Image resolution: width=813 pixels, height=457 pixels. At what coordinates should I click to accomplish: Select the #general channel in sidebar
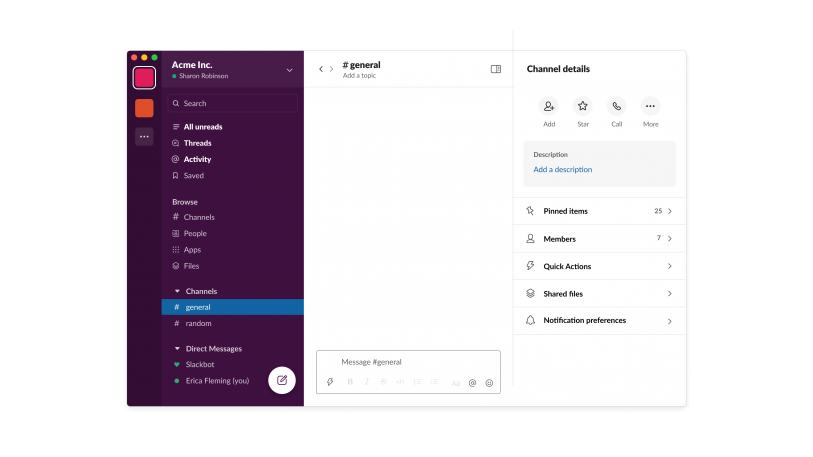pyautogui.click(x=232, y=307)
